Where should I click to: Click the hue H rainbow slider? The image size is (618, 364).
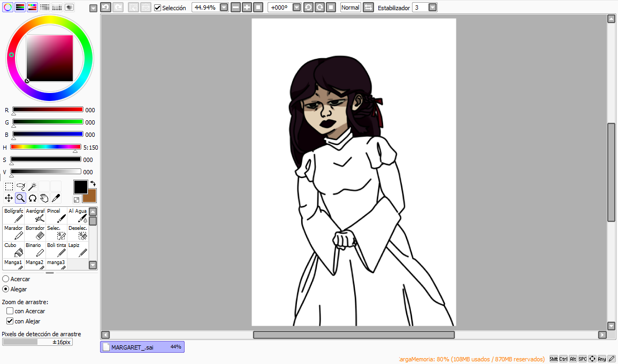[x=45, y=147]
